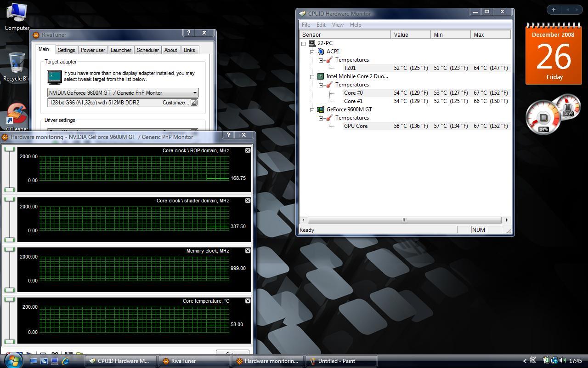Image resolution: width=588 pixels, height=368 pixels.
Task: Collapse the ACPI tree node
Action: coord(312,52)
